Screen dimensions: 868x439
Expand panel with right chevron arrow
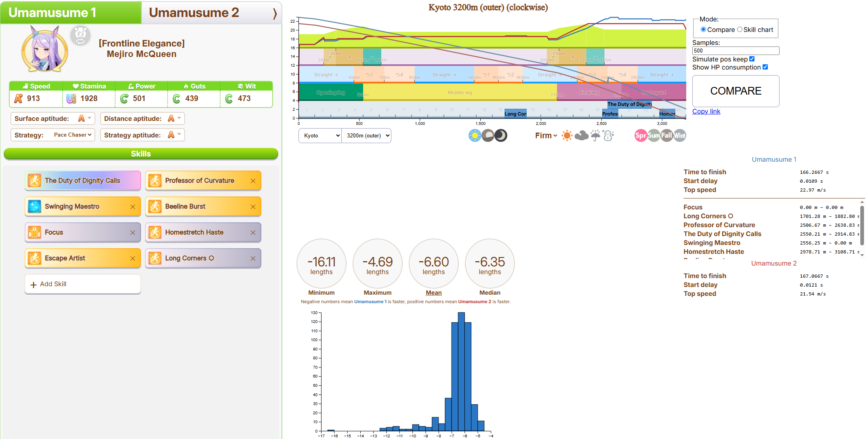275,13
